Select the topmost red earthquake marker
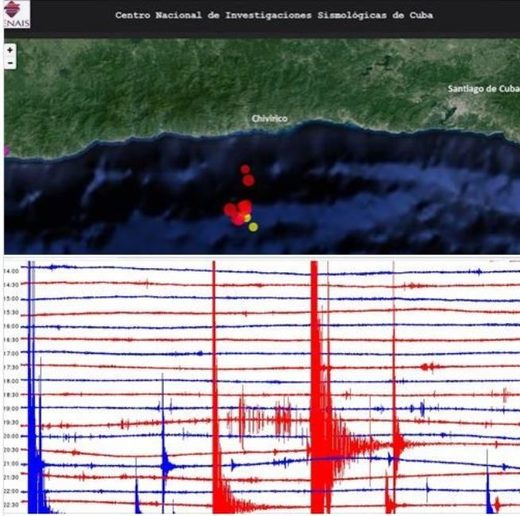 point(245,169)
